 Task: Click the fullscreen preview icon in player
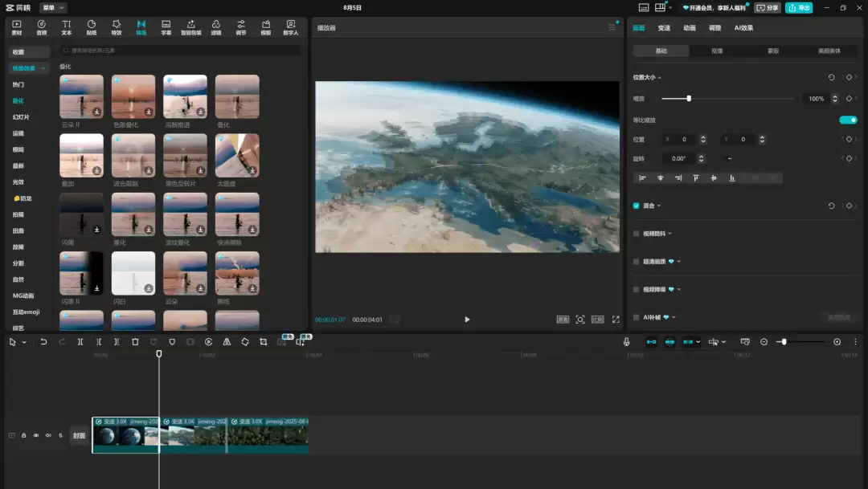click(616, 320)
